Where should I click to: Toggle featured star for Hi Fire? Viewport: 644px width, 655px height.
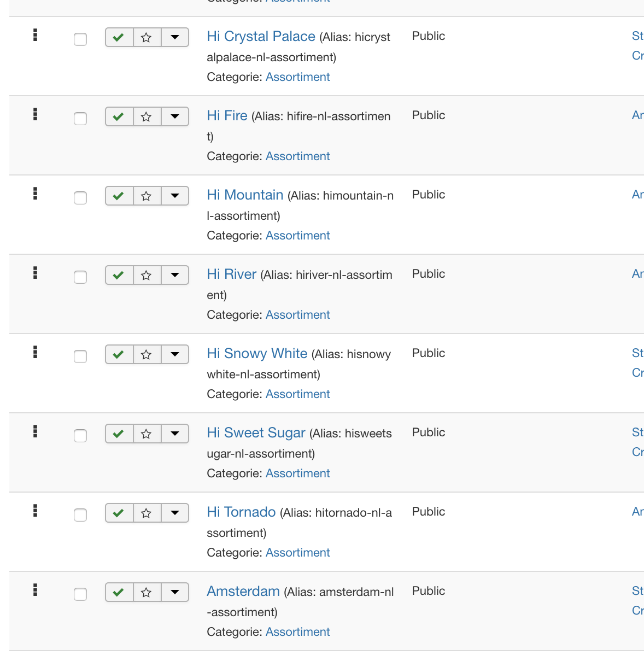point(147,116)
